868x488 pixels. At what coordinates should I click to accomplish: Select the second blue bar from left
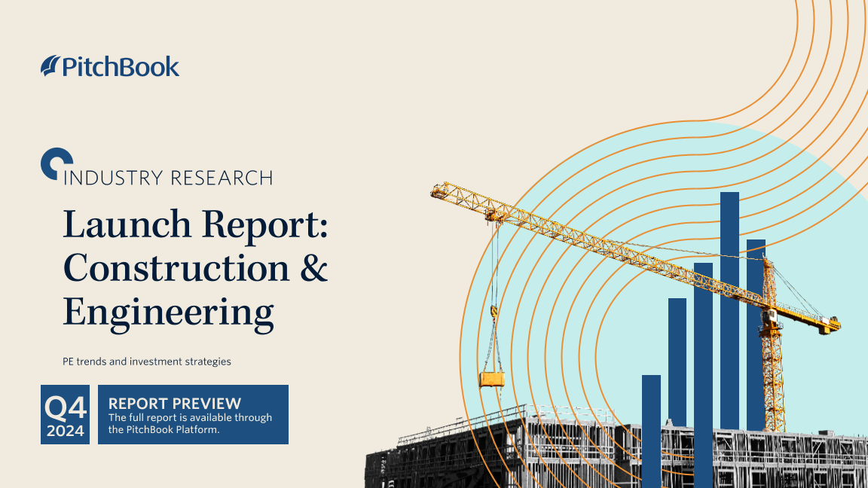[677, 361]
